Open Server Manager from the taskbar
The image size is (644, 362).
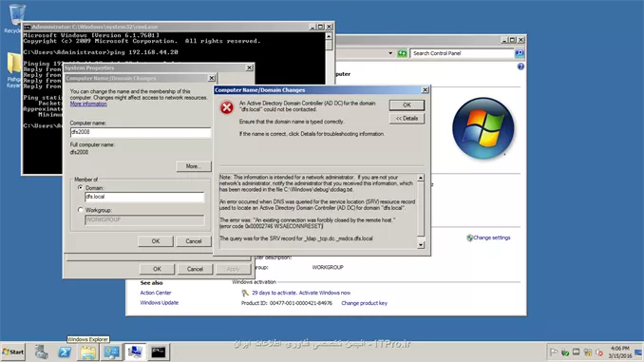tap(41, 352)
